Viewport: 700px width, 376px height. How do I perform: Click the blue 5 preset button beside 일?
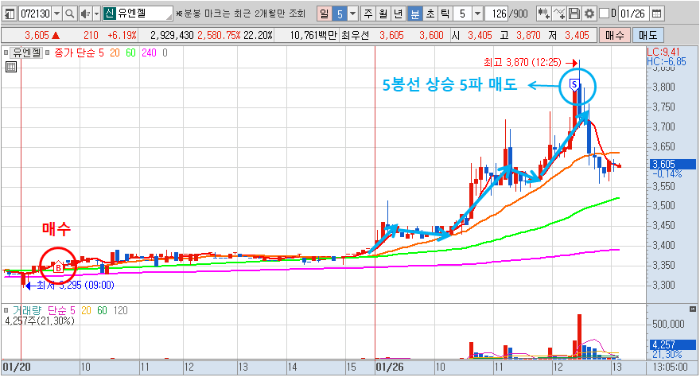pos(340,14)
